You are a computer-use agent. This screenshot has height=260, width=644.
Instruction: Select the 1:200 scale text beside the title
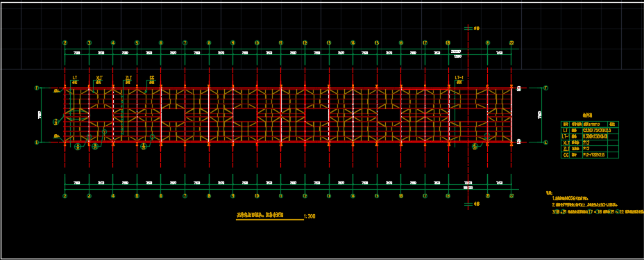click(x=310, y=216)
